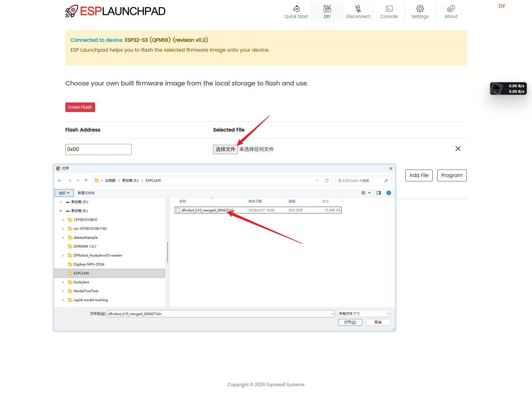Click the ESP Launchpad rocket logo

pos(72,11)
